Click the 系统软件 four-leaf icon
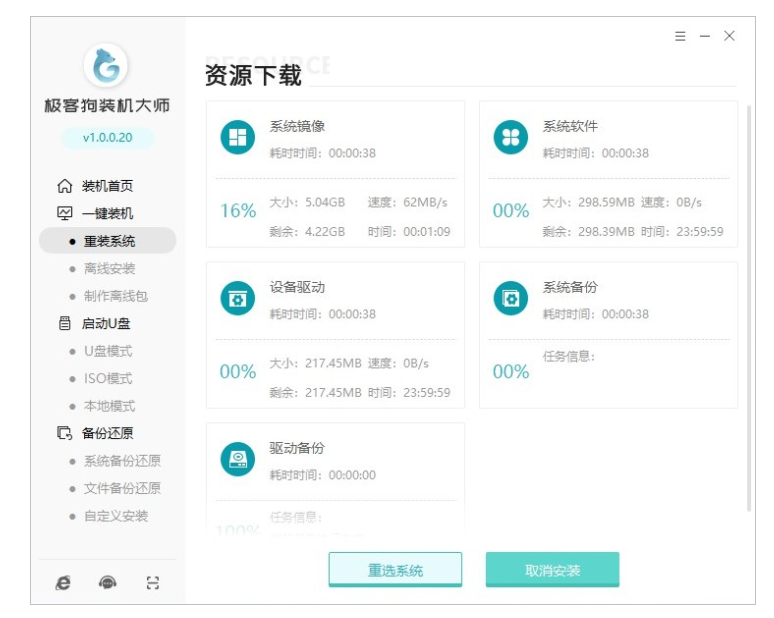Screen dimensions: 774x618 (x=510, y=137)
